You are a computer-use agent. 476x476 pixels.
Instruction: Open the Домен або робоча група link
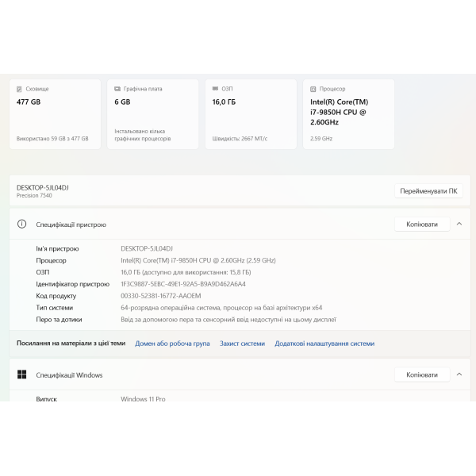pyautogui.click(x=172, y=344)
